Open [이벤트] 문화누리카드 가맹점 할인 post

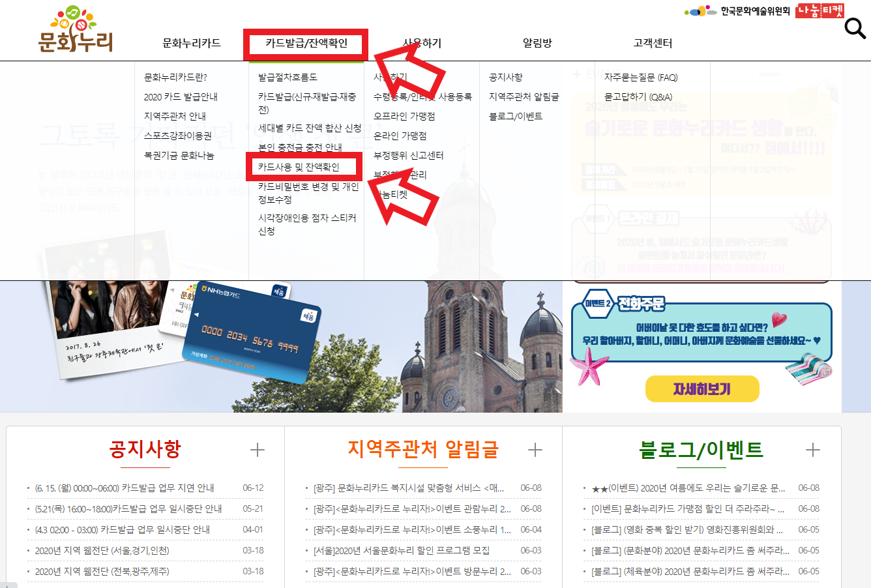point(688,508)
